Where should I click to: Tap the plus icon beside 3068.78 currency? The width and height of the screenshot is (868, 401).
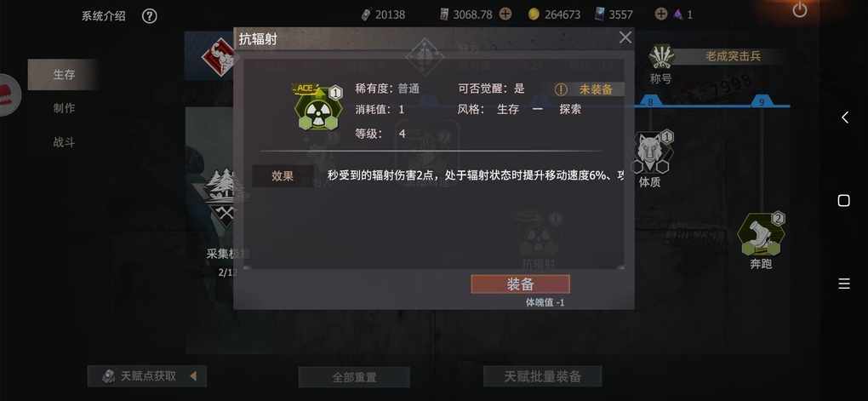coord(505,14)
